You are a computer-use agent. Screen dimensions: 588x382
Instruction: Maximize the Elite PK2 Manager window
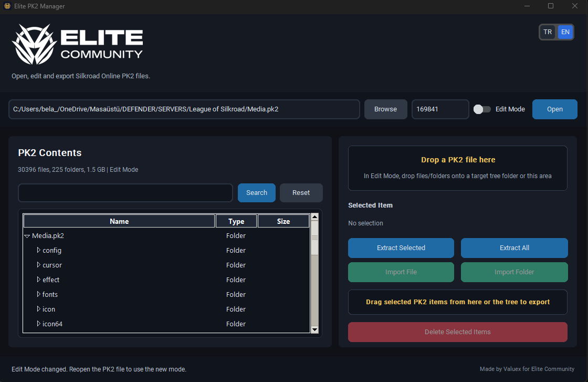[551, 6]
